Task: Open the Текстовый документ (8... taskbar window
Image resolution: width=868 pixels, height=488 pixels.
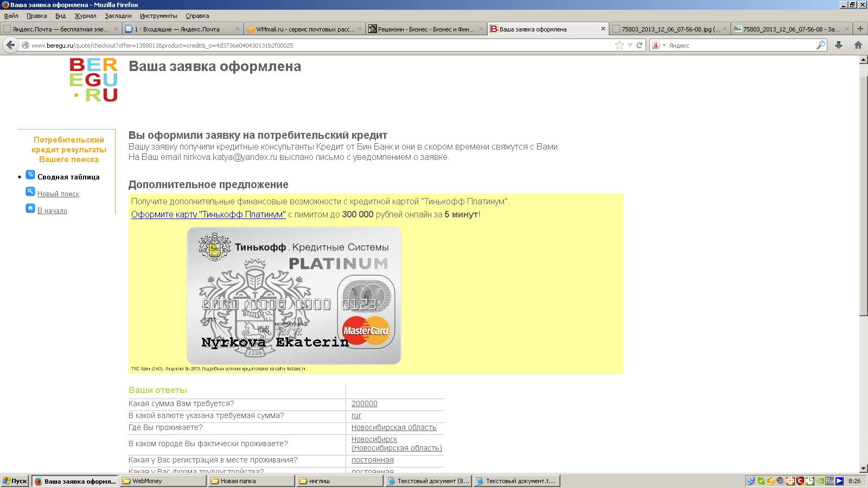Action: (428, 481)
